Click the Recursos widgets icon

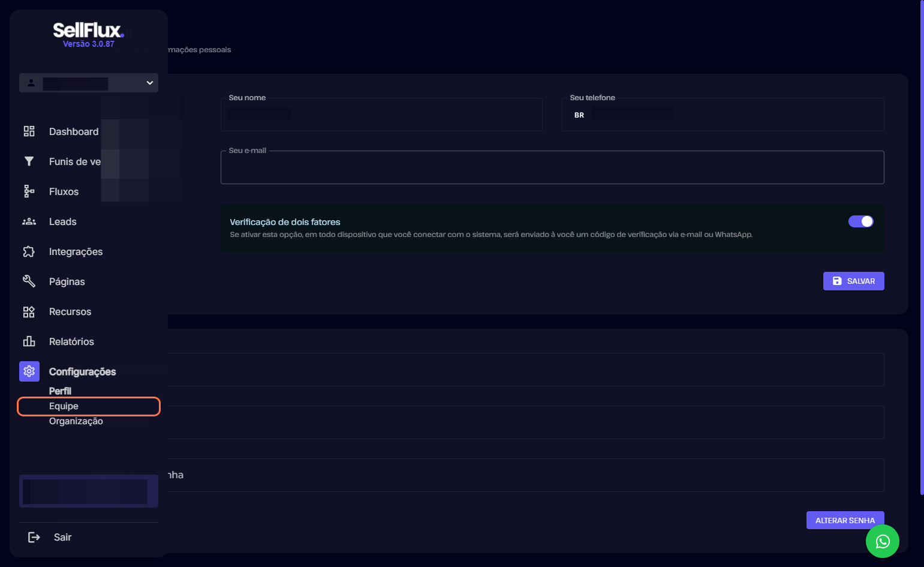point(29,311)
